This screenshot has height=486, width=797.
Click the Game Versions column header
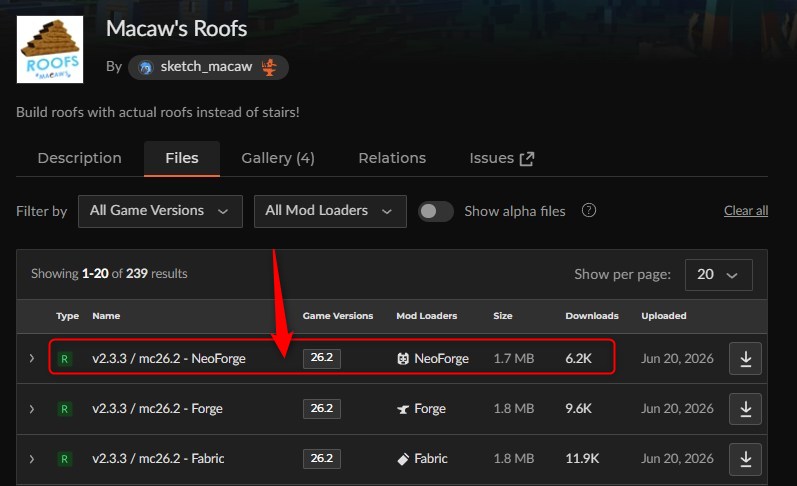[338, 316]
